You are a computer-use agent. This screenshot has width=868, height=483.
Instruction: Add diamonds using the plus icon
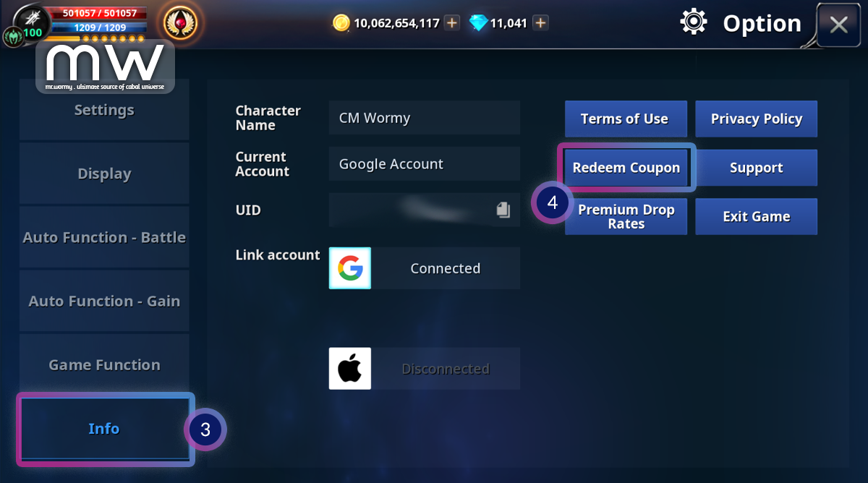540,23
